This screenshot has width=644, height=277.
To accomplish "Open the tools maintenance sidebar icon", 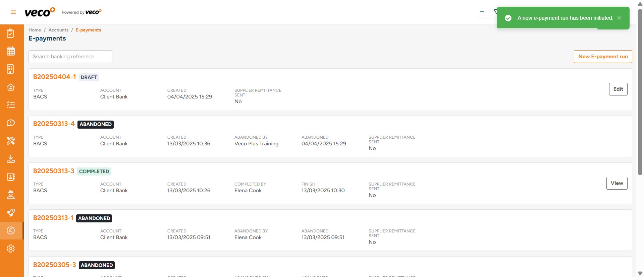I will pos(11,141).
